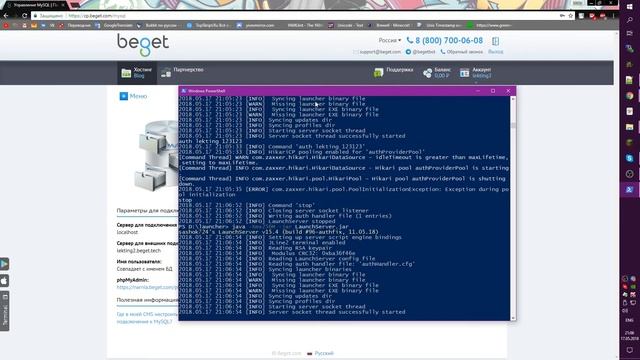The height and width of the screenshot is (360, 640).
Task: Open Windows search from the taskbar
Action: 629,20
